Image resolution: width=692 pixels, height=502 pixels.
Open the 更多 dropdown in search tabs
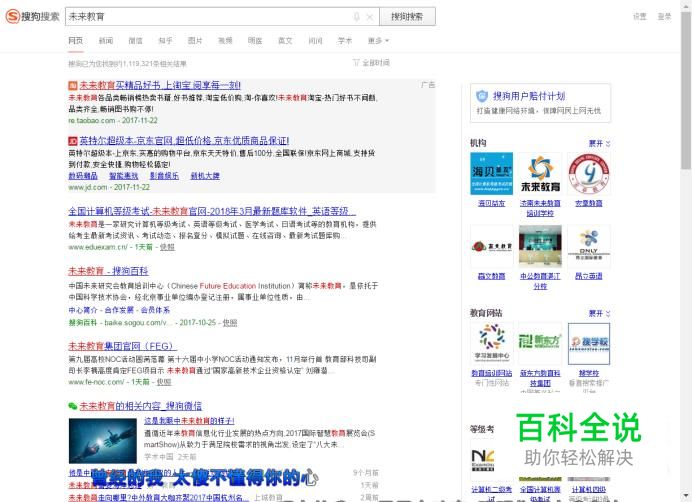[378, 41]
